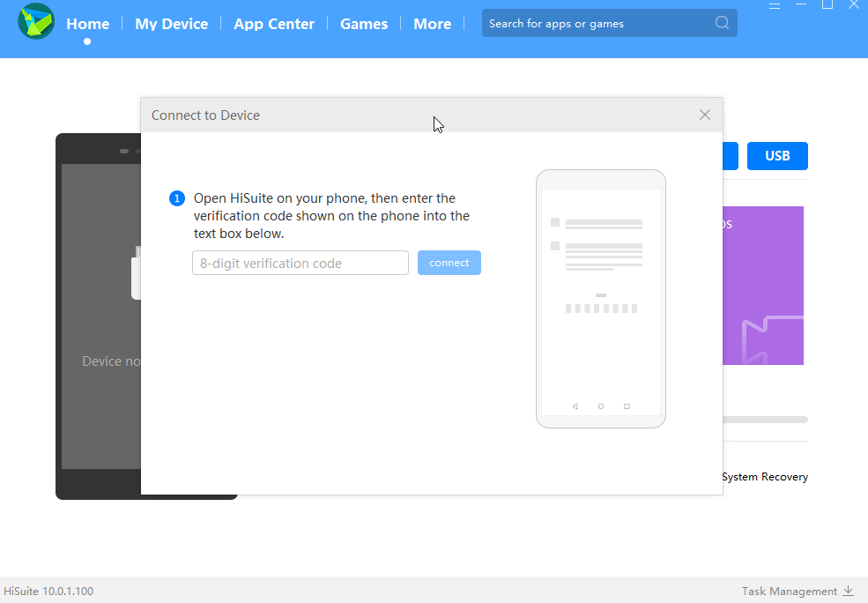Image resolution: width=868 pixels, height=603 pixels.
Task: Click the search magnifier icon
Action: 722,23
